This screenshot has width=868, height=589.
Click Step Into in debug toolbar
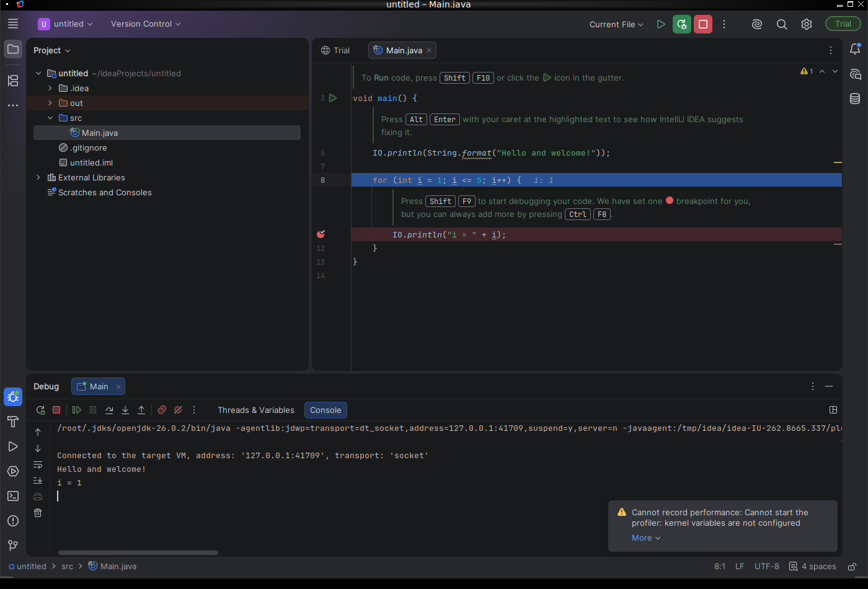[125, 410]
